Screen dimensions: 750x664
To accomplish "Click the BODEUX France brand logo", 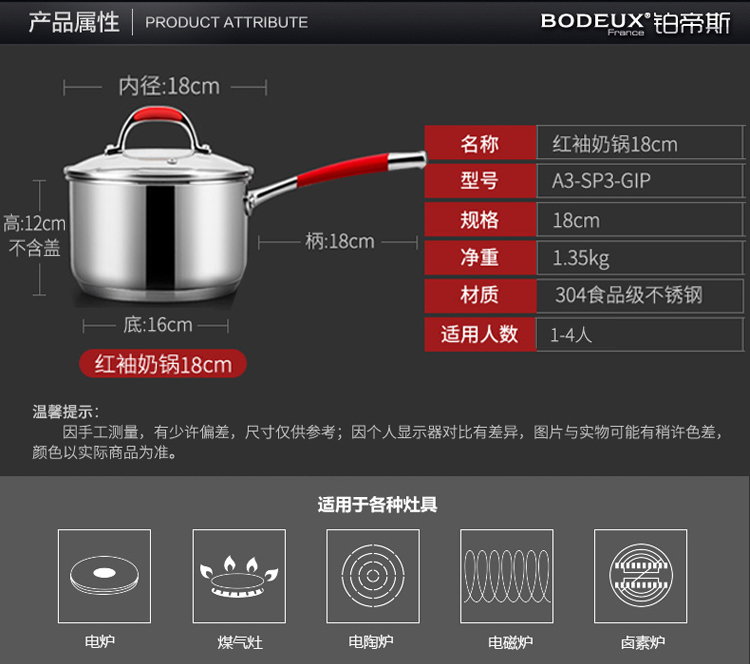I will [636, 23].
